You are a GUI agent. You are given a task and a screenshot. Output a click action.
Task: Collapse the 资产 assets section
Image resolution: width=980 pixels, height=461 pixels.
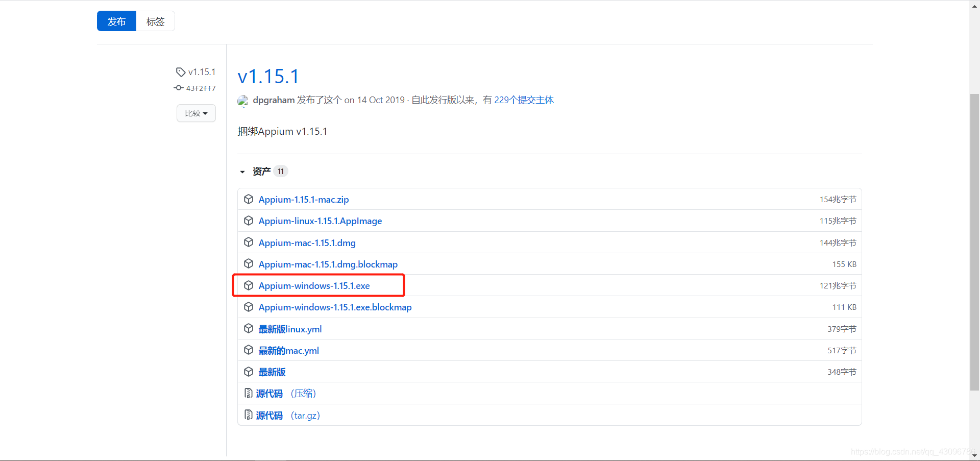click(242, 172)
